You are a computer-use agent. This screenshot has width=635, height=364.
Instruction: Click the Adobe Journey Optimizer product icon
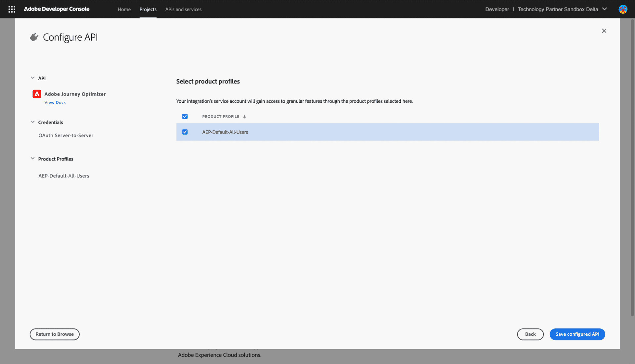pyautogui.click(x=36, y=94)
